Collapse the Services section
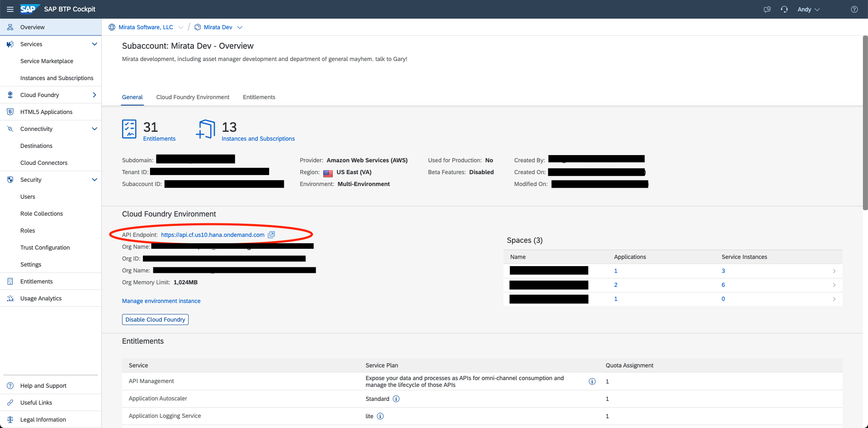The image size is (868, 428). (95, 44)
